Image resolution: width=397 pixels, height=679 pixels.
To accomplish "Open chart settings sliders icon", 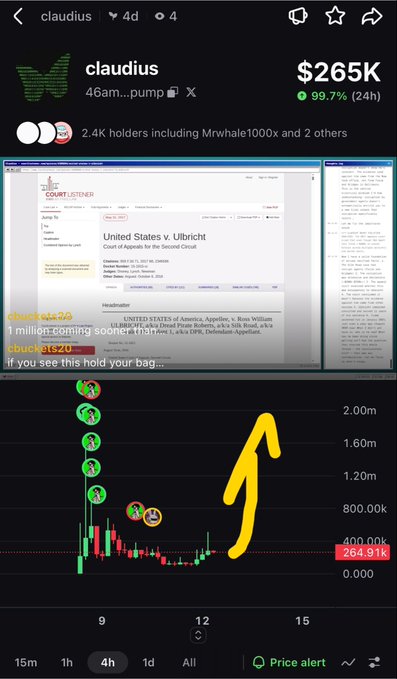I will click(374, 663).
